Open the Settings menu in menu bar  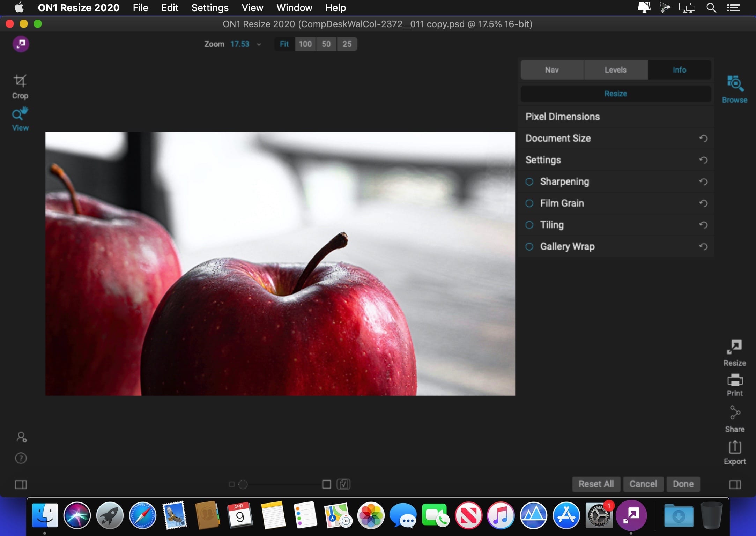(210, 8)
